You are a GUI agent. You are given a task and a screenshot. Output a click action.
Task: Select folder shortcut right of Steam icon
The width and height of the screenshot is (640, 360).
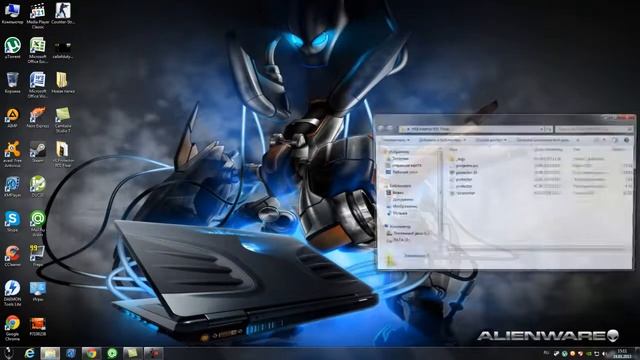[62, 154]
